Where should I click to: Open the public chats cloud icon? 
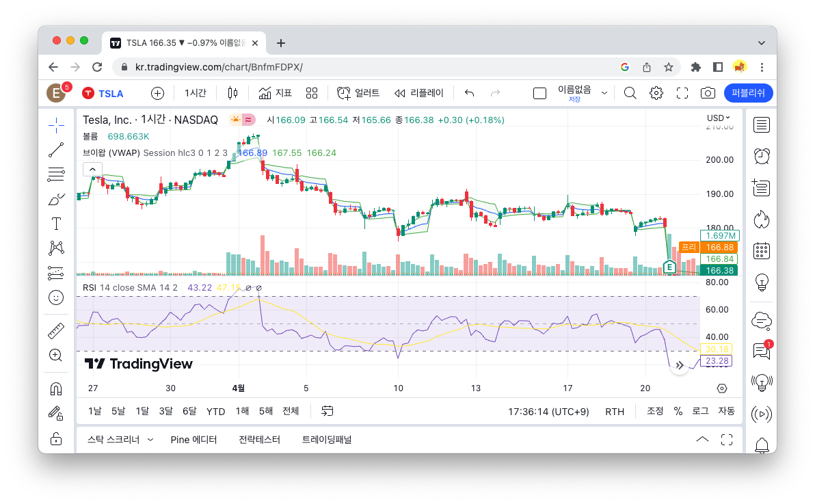(762, 321)
